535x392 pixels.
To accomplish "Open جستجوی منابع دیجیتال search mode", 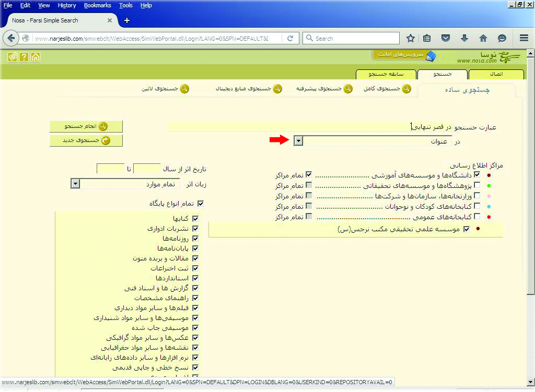I will pos(249,89).
